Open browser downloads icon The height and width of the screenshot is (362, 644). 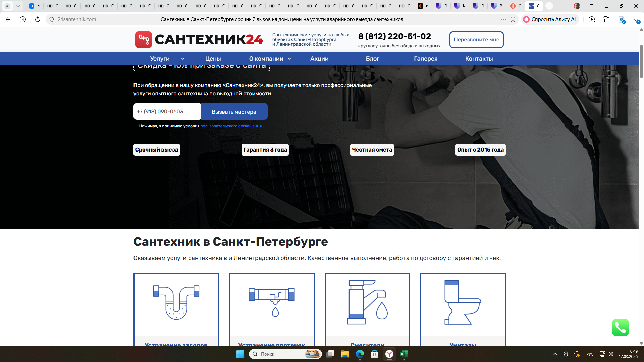click(636, 19)
